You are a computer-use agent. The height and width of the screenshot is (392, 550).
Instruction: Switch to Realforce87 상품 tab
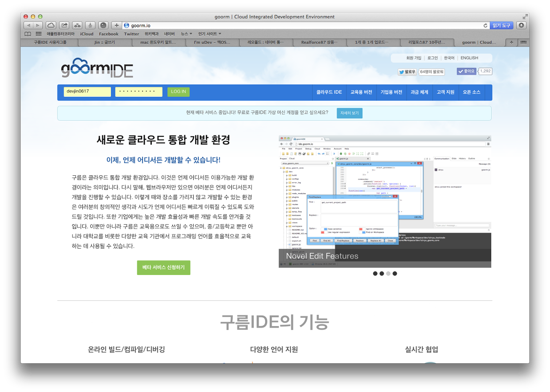(319, 42)
